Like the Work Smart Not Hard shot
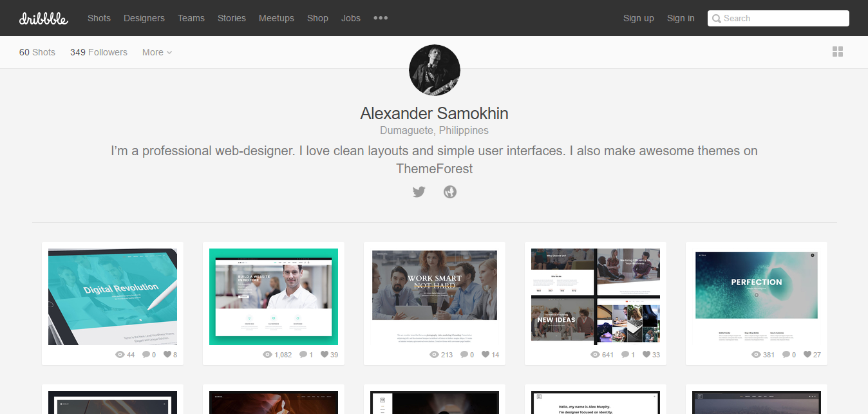 (x=486, y=355)
